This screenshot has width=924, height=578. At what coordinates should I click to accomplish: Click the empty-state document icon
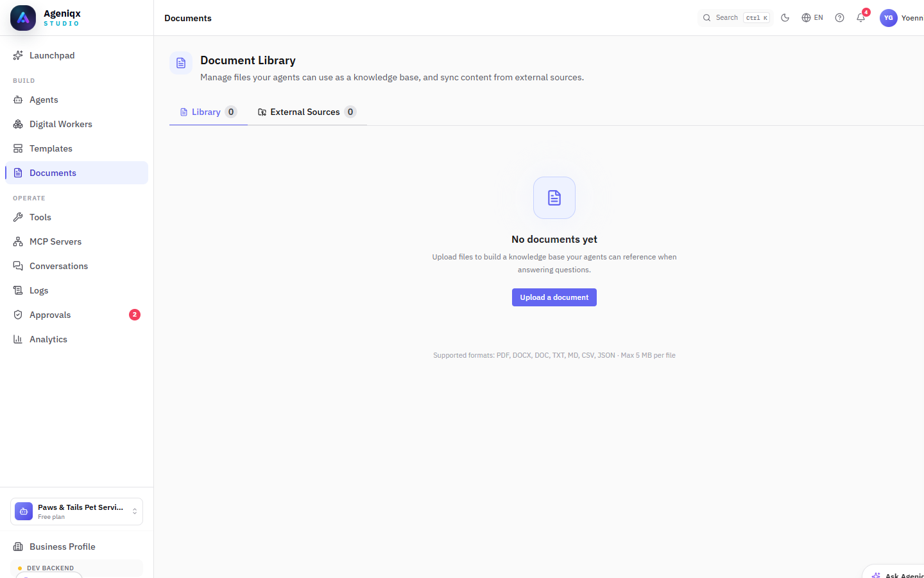click(554, 198)
